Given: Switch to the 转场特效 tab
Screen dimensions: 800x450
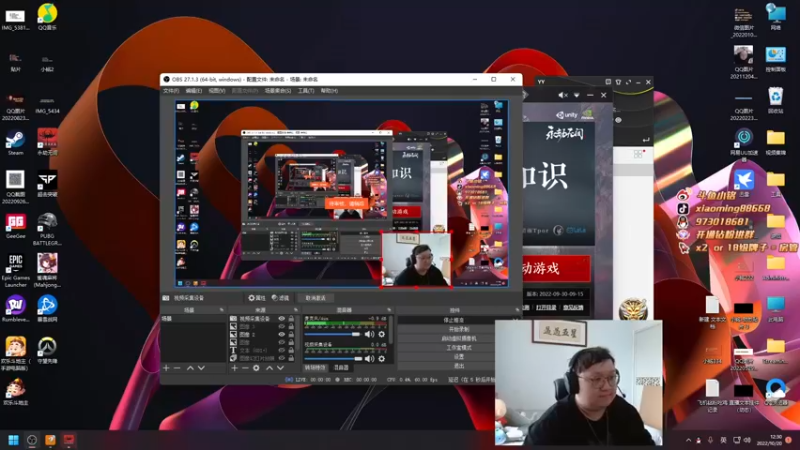Looking at the screenshot, I should 315,368.
